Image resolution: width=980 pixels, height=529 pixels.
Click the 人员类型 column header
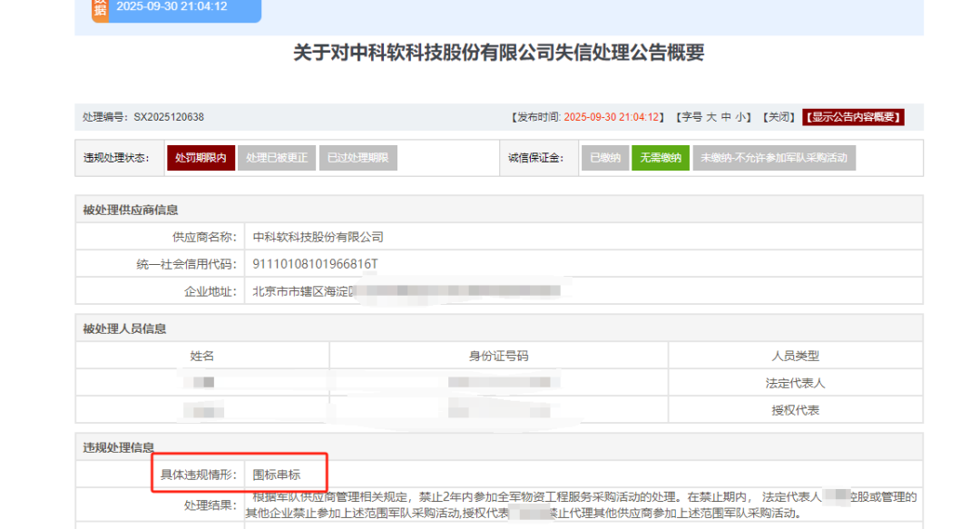coord(795,356)
